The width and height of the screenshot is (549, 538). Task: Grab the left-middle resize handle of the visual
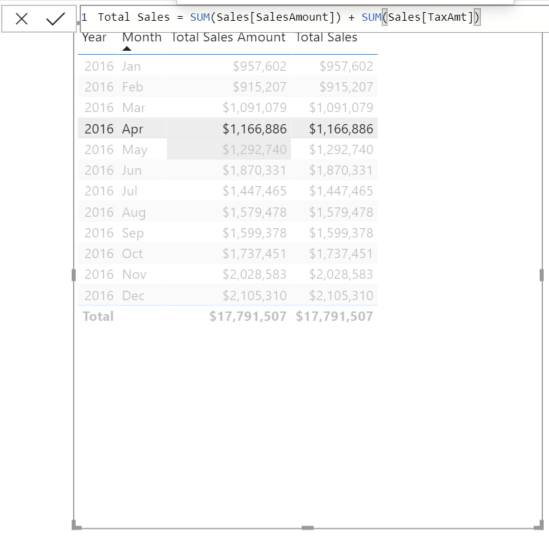pyautogui.click(x=74, y=275)
